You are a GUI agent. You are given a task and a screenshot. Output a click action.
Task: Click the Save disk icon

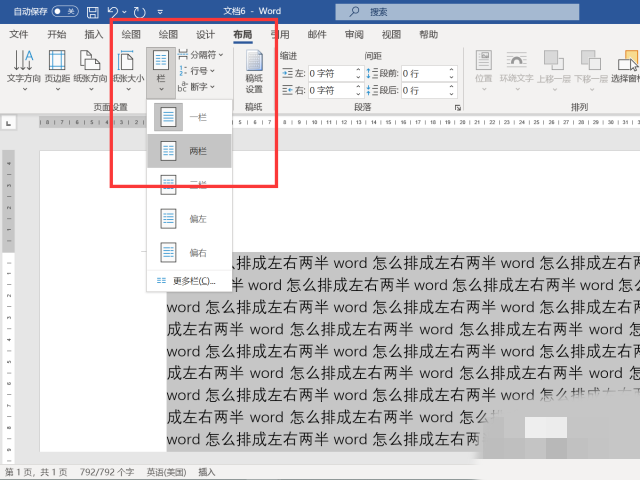coord(93,12)
